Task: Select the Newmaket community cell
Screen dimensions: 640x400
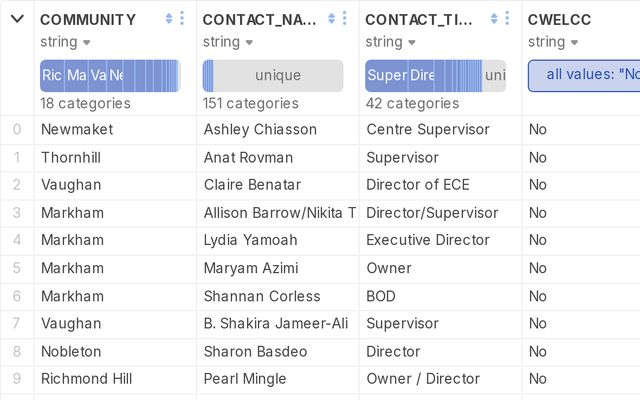Action: (77, 129)
